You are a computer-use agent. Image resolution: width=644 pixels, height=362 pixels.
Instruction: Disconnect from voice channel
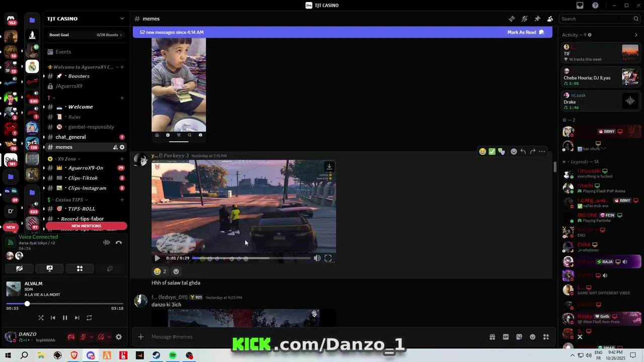click(119, 242)
